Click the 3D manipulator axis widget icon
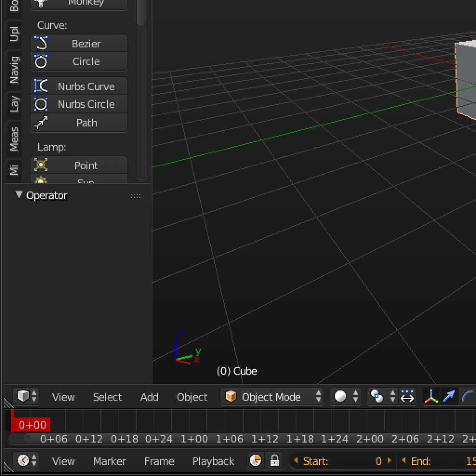 430,396
